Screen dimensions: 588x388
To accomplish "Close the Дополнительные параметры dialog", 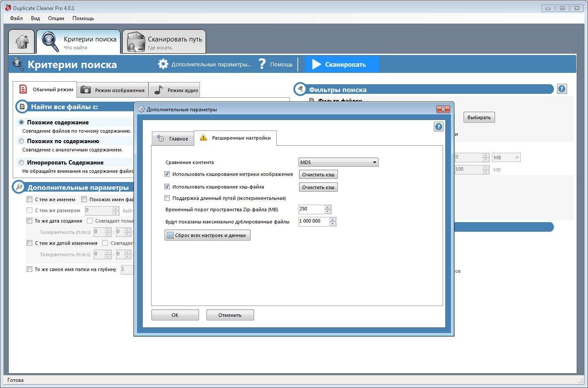I will [x=443, y=109].
